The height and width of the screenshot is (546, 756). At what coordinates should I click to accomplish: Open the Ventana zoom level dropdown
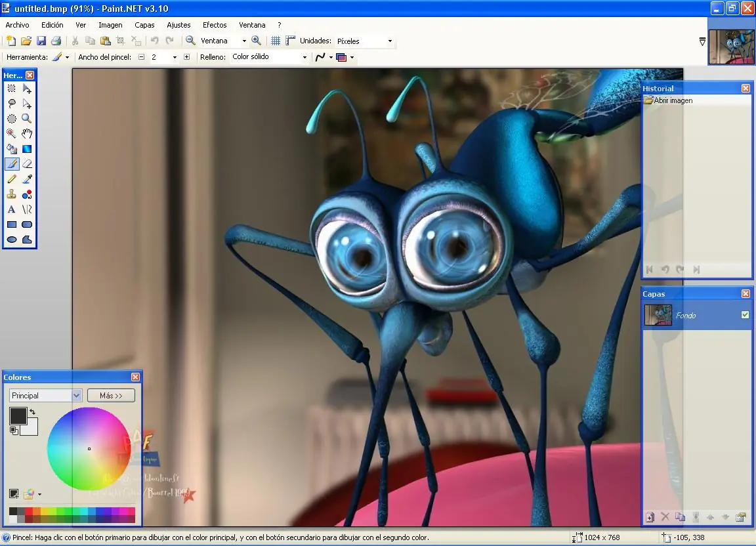point(244,41)
